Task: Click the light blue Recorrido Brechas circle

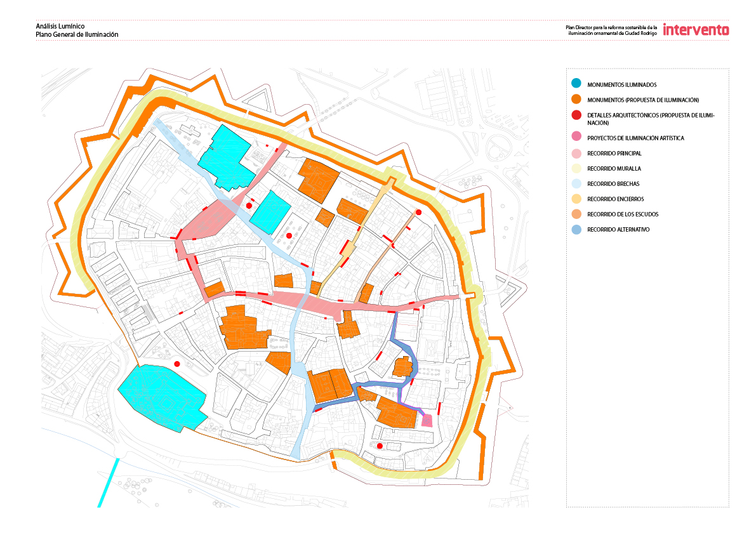Action: click(x=576, y=183)
